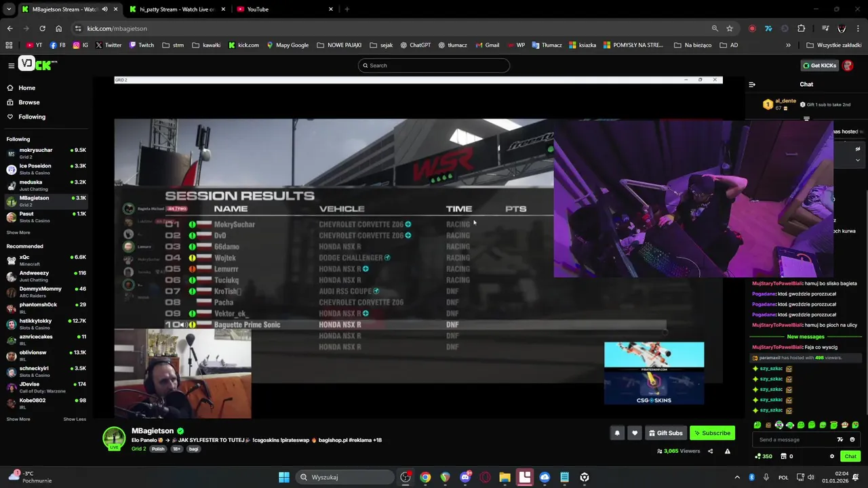Screen dimensions: 868x488
Task: Click the Kick logo
Action: click(38, 64)
